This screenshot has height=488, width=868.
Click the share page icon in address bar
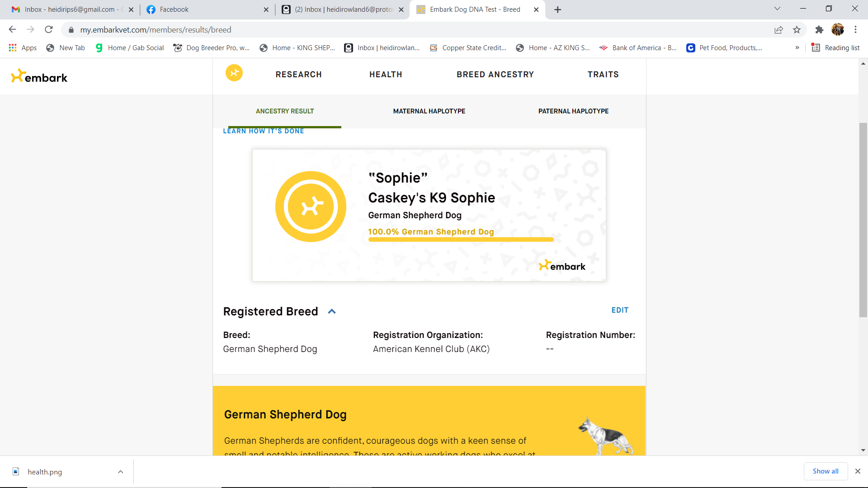[x=778, y=30]
